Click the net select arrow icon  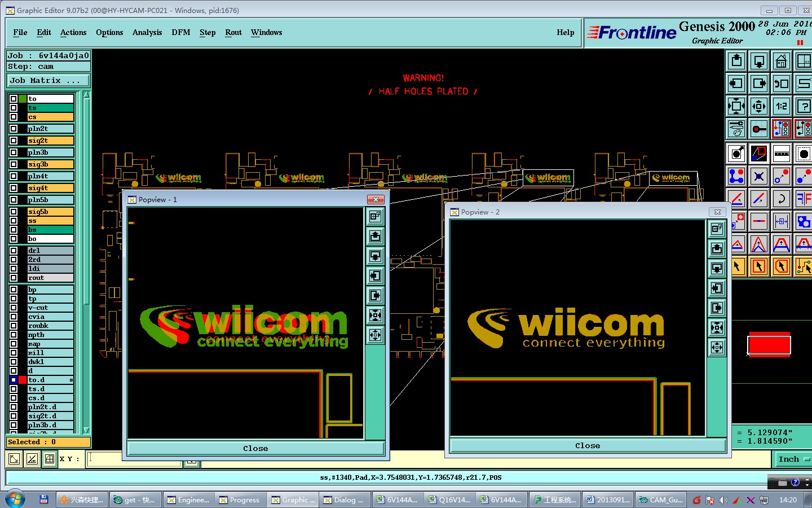click(x=804, y=266)
